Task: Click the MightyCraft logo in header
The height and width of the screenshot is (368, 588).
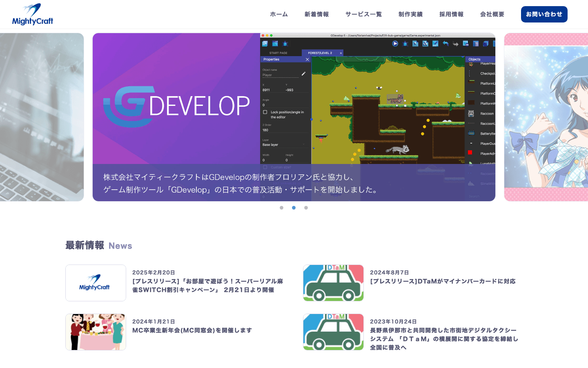Action: (33, 14)
